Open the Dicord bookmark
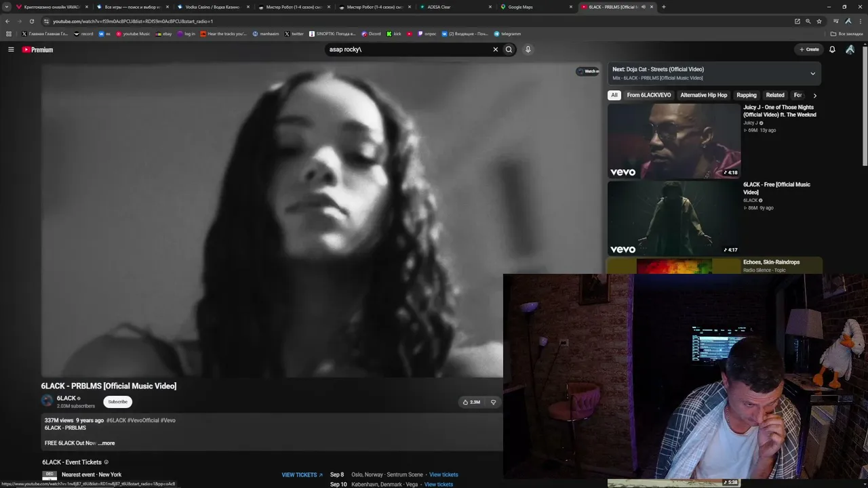The height and width of the screenshot is (488, 868). (x=371, y=34)
